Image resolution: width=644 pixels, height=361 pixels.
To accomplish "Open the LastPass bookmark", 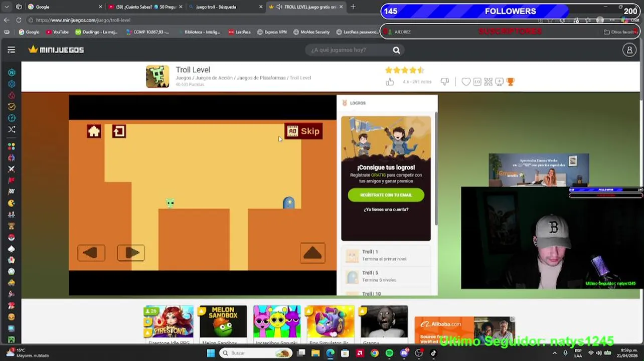I will click(x=239, y=32).
